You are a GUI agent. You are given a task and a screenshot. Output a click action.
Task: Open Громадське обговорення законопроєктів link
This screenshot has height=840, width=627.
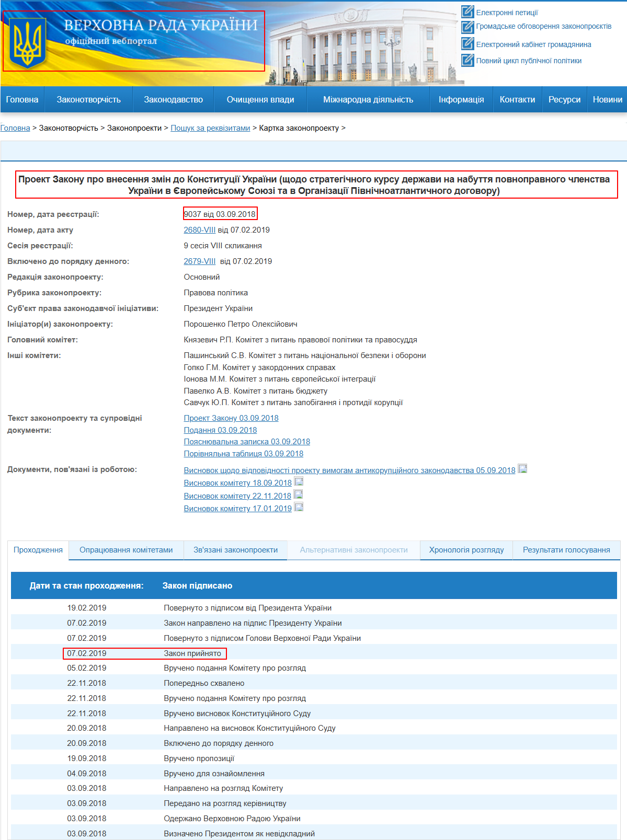click(544, 26)
